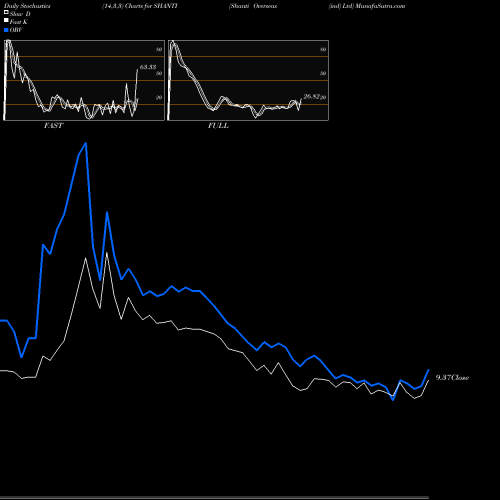500x500 pixels.
Task: Click the Fast K legend color swatch
Action: tap(6, 20)
